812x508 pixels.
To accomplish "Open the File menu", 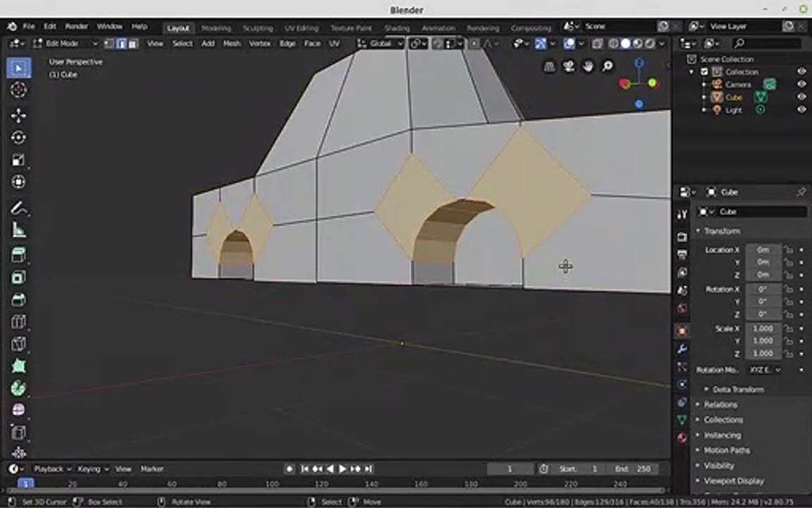I will coord(28,26).
